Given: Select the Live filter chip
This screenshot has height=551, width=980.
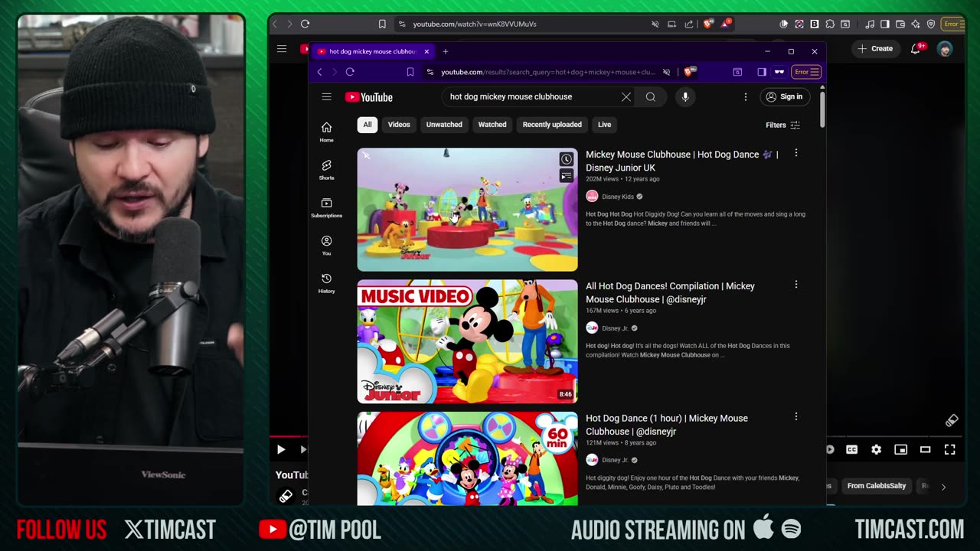Looking at the screenshot, I should pos(605,125).
